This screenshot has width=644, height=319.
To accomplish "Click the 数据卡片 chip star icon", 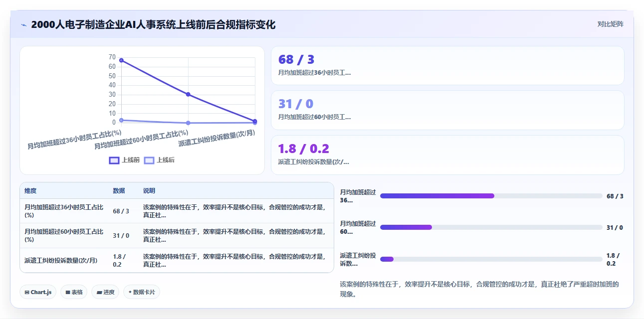I will 130,292.
